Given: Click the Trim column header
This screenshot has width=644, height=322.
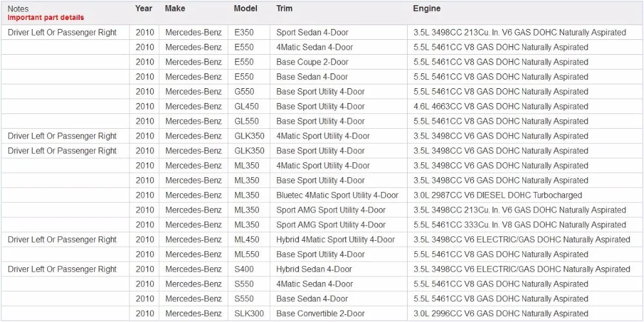Looking at the screenshot, I should tap(284, 8).
